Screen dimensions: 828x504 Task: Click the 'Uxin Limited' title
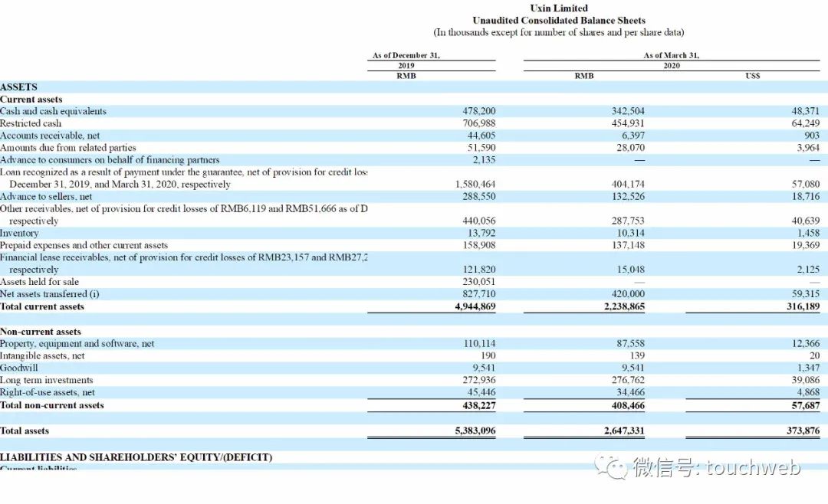point(559,8)
